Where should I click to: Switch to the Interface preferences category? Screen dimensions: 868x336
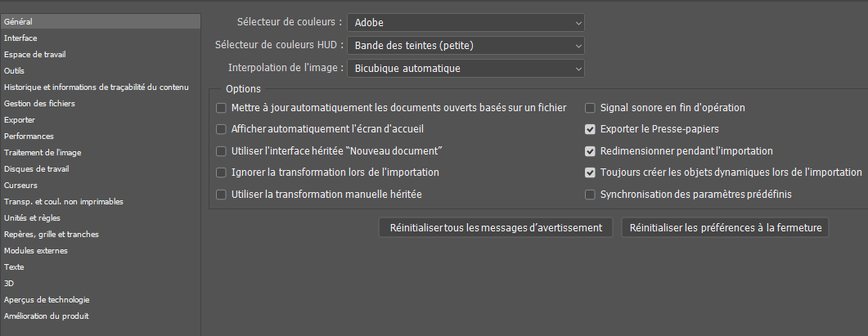click(20, 38)
